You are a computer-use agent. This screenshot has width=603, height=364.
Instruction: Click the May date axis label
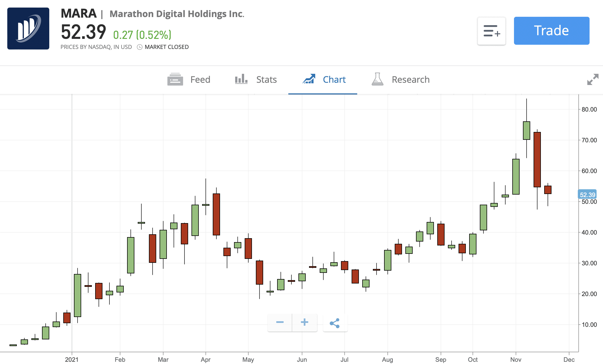click(248, 360)
